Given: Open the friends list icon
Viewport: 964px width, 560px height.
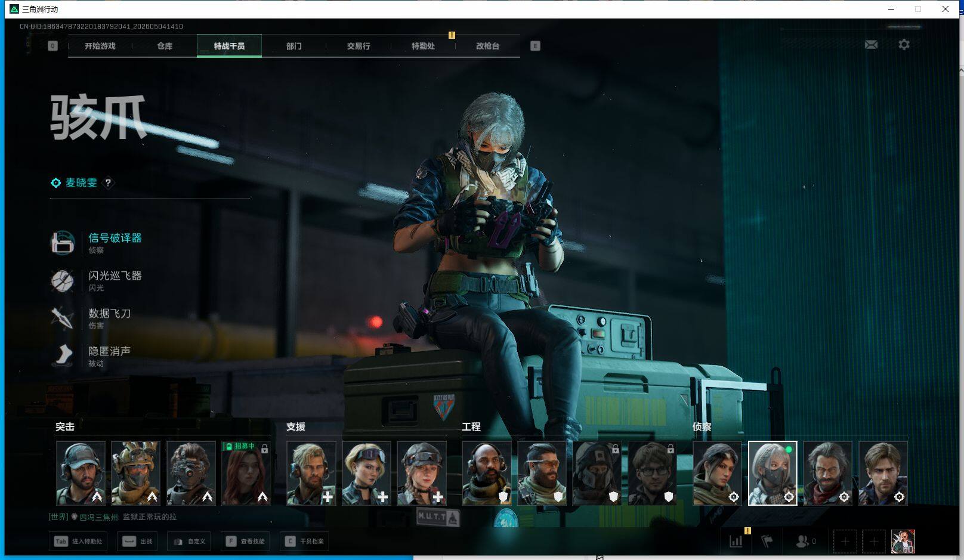Looking at the screenshot, I should coord(803,542).
